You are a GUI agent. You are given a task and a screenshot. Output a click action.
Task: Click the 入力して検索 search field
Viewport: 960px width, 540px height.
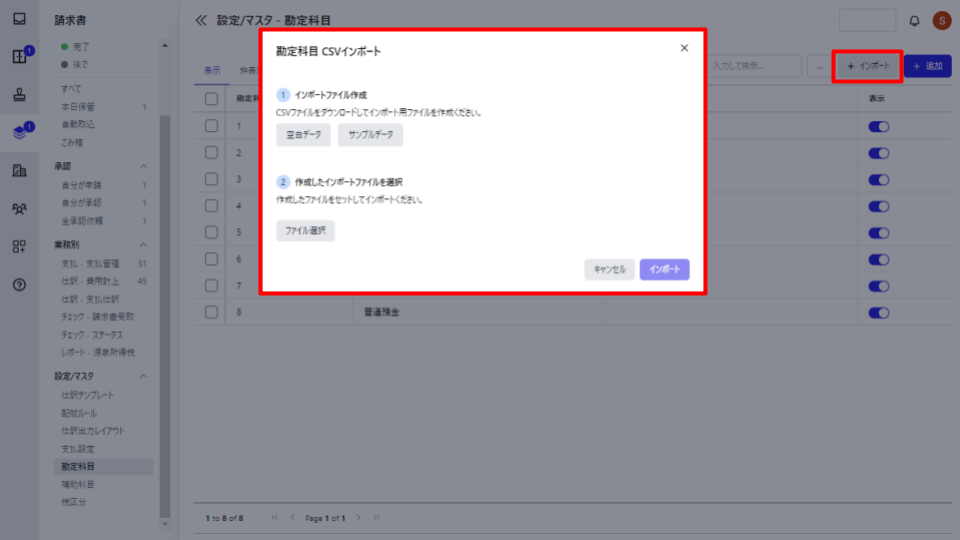coord(754,66)
